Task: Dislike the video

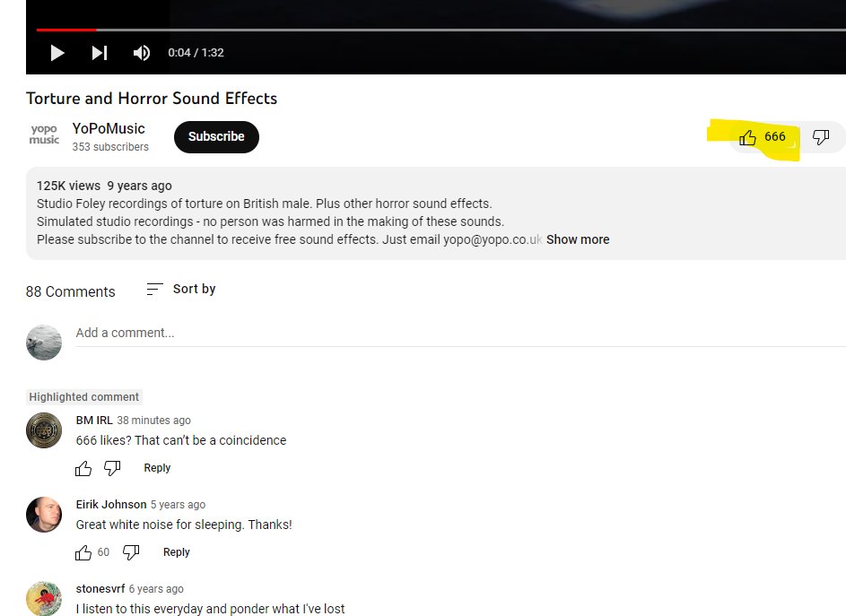Action: point(821,137)
